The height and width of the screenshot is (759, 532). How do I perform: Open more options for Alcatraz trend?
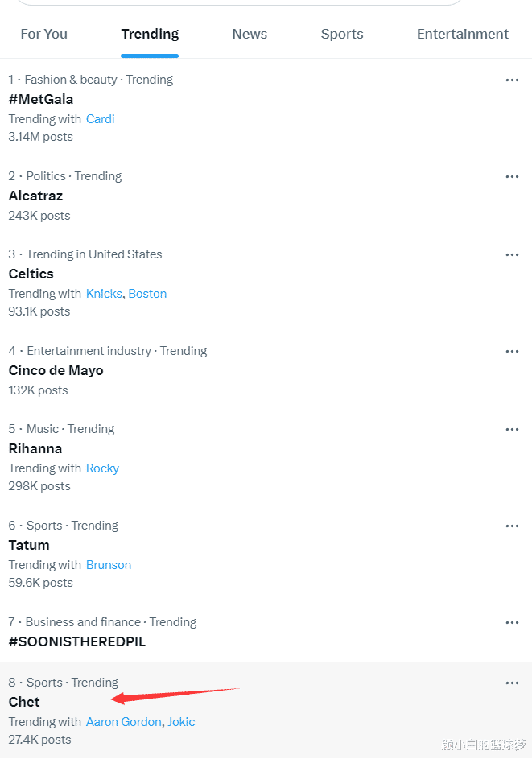tap(512, 177)
